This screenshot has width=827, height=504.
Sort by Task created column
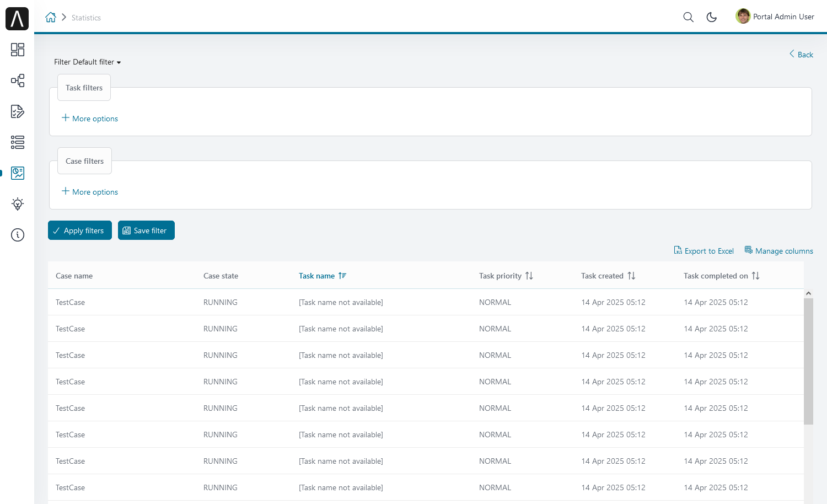608,276
